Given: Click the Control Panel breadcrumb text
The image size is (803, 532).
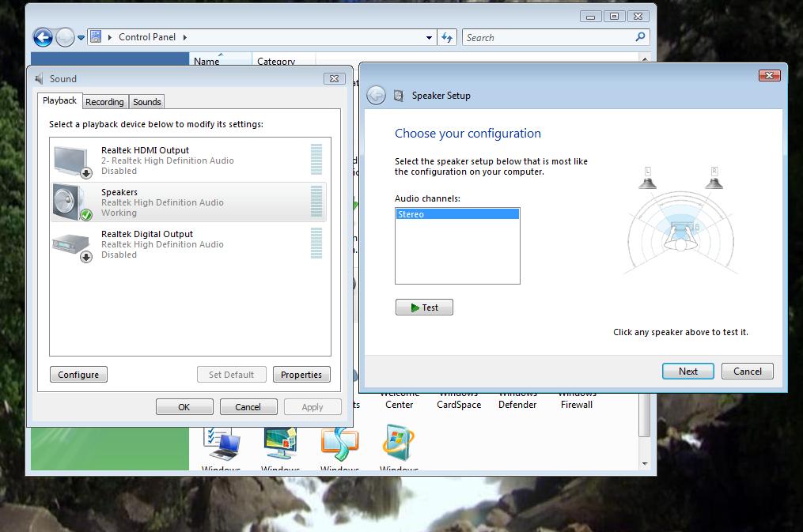Looking at the screenshot, I should 147,37.
